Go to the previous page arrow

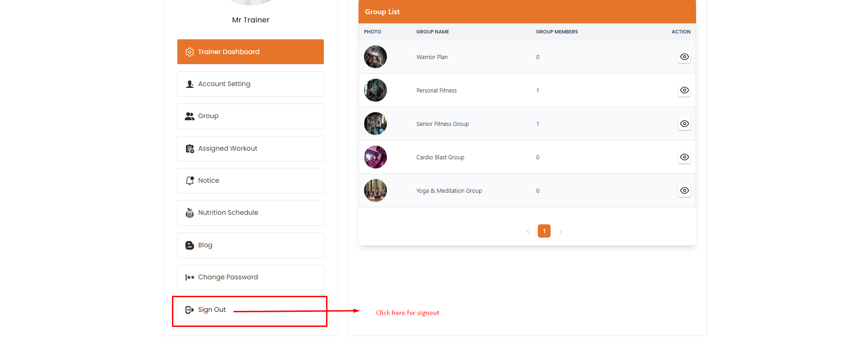pos(528,231)
